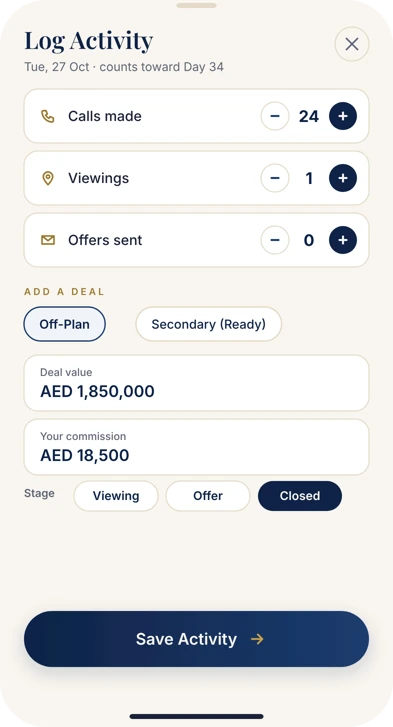Viewport: 393px width, 727px height.
Task: Increment Offers sent counter
Action: (x=343, y=240)
